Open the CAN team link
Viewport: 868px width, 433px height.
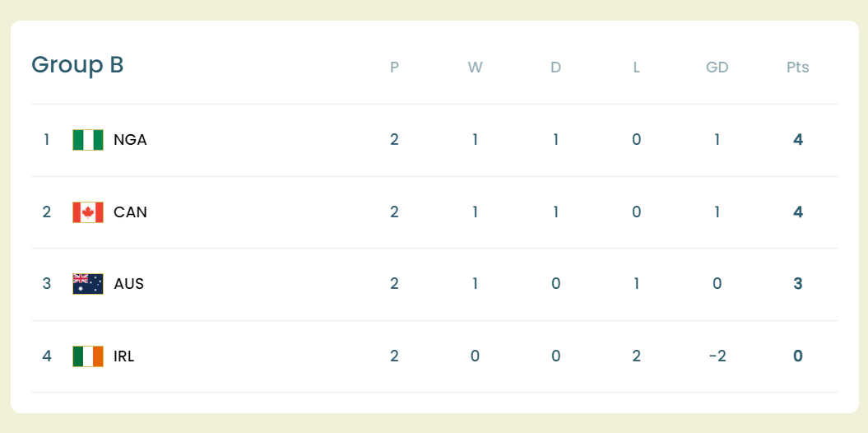130,212
